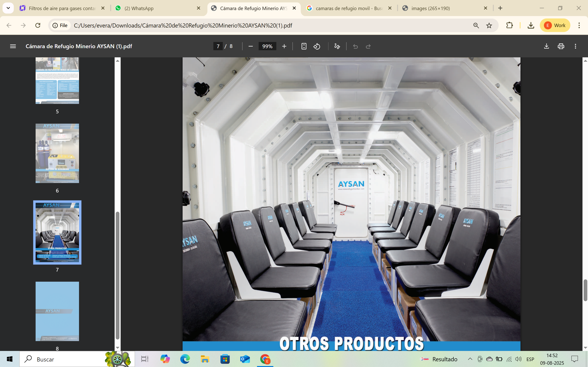This screenshot has width=588, height=367.
Task: Select the draw annotation tool
Action: click(337, 46)
